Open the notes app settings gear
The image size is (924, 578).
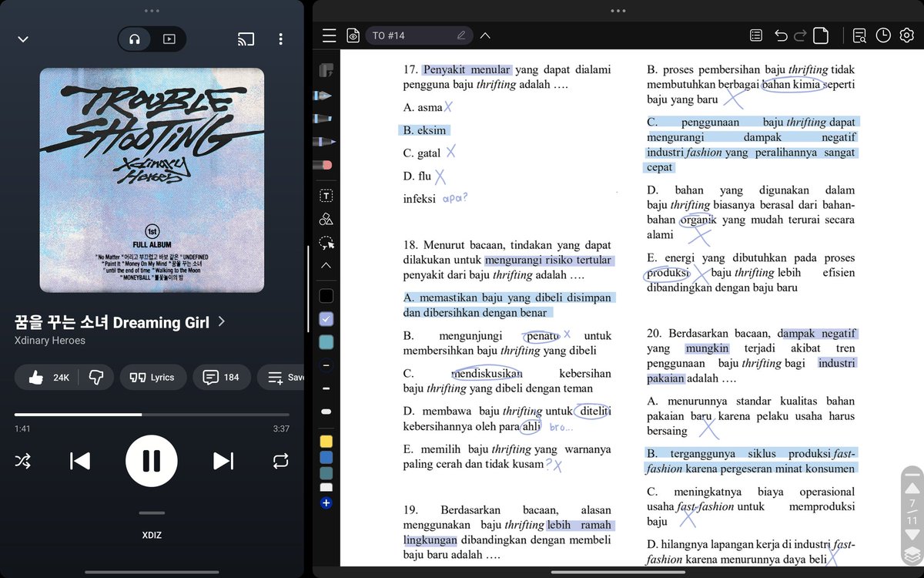(x=906, y=35)
